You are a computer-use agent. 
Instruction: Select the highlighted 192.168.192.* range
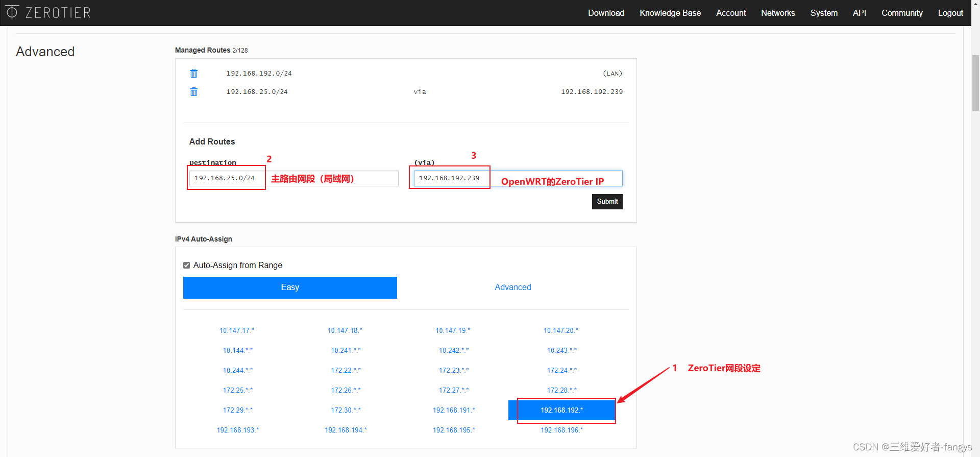pyautogui.click(x=562, y=410)
